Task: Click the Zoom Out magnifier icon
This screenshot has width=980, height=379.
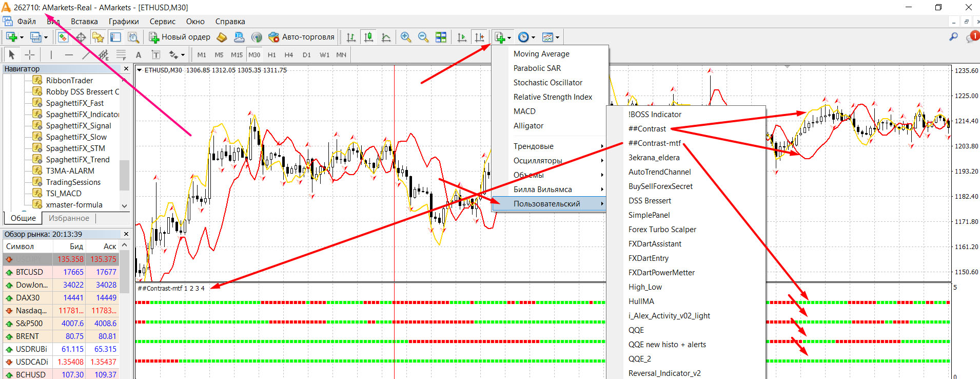Action: (423, 37)
